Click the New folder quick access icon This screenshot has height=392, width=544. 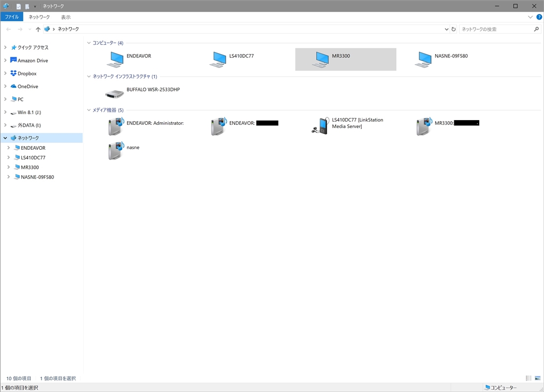27,6
